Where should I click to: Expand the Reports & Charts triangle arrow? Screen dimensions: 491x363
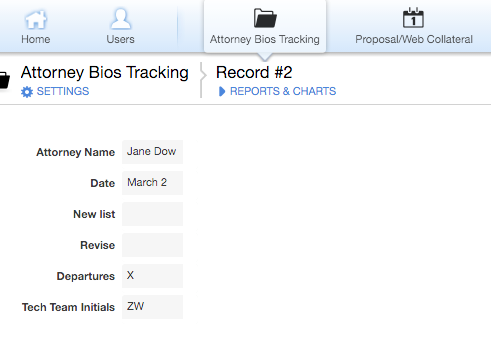coord(222,91)
